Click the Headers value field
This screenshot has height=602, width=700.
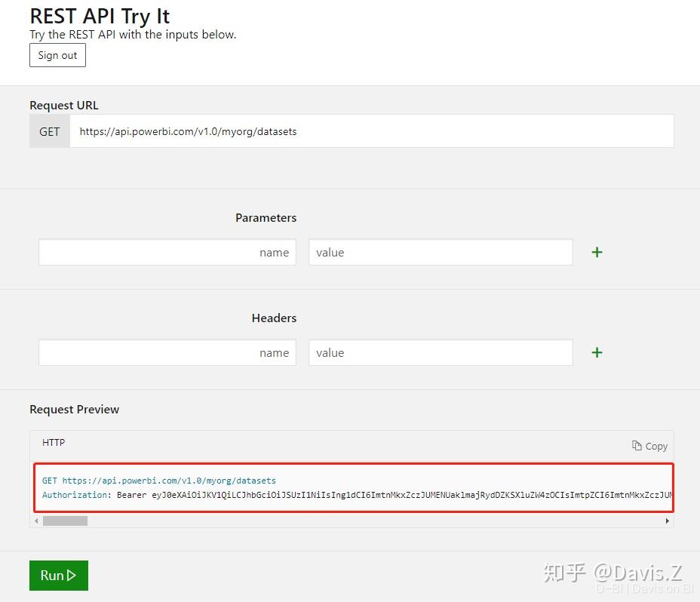(441, 352)
